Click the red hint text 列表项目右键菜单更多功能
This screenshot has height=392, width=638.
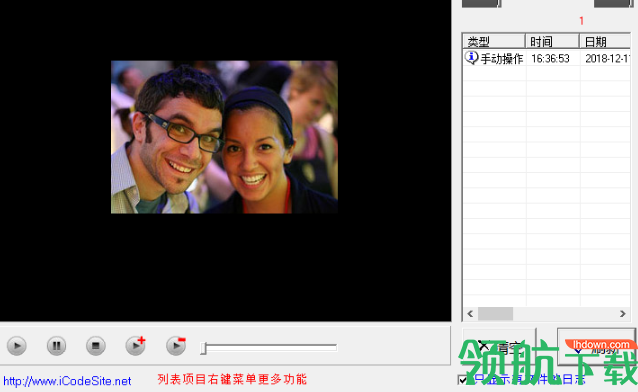(x=232, y=379)
